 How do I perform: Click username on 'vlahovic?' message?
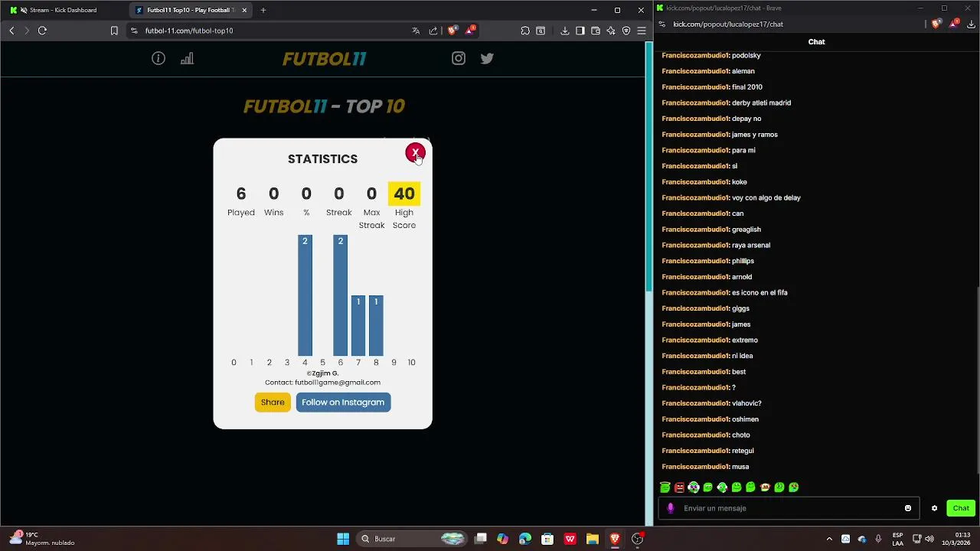click(x=695, y=403)
